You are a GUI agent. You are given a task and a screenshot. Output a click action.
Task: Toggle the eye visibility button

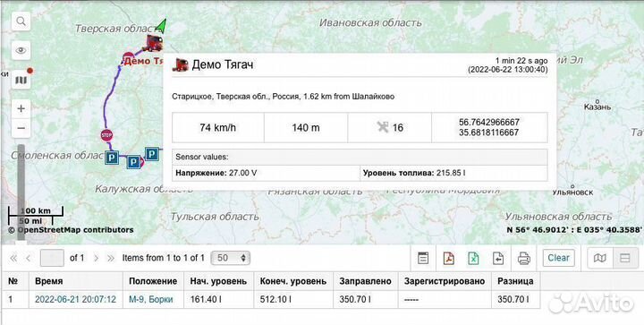[x=21, y=50]
